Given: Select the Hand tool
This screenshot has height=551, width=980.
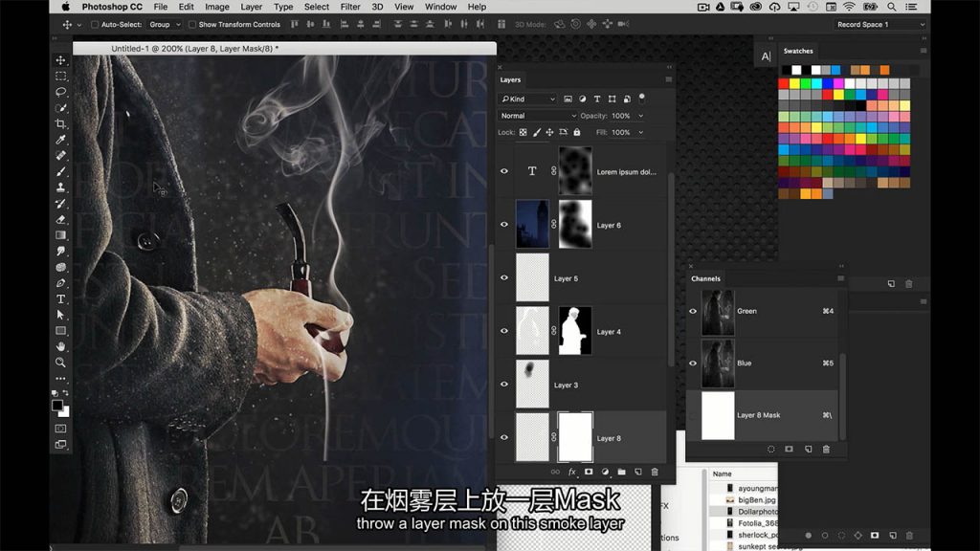Looking at the screenshot, I should 60,346.
